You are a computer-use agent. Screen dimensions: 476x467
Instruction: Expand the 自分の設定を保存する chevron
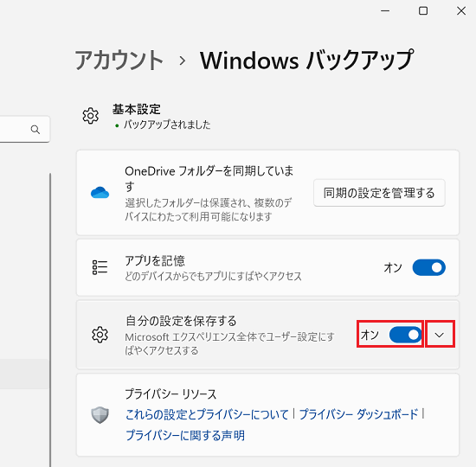click(x=440, y=335)
